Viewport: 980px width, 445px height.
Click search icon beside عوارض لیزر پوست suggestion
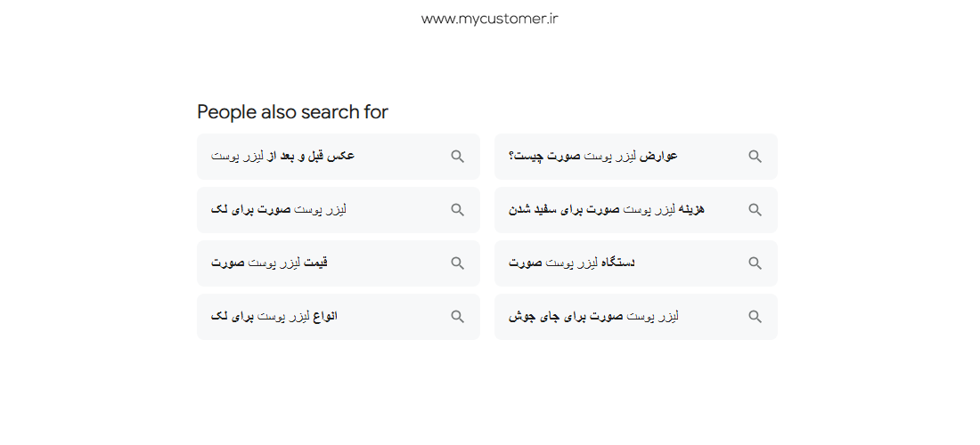pyautogui.click(x=755, y=157)
